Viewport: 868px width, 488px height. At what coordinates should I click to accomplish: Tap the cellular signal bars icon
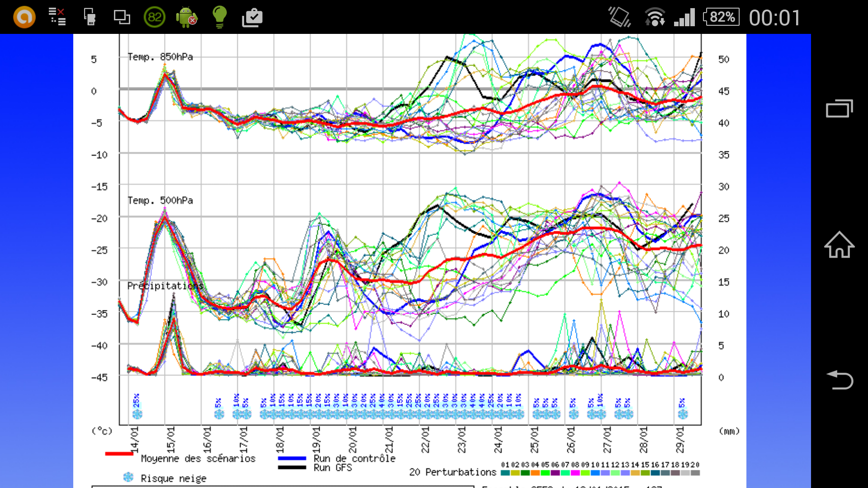click(x=684, y=17)
